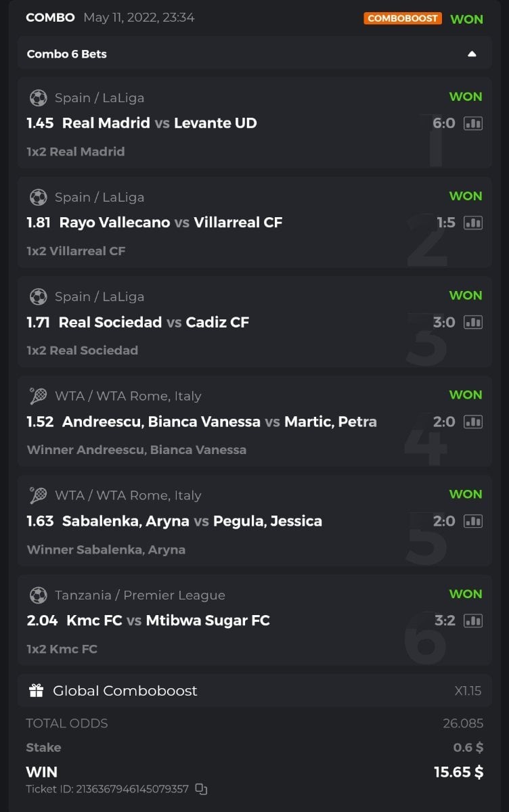Open stats icon for Kmc FC match
This screenshot has width=509, height=812.
click(472, 621)
